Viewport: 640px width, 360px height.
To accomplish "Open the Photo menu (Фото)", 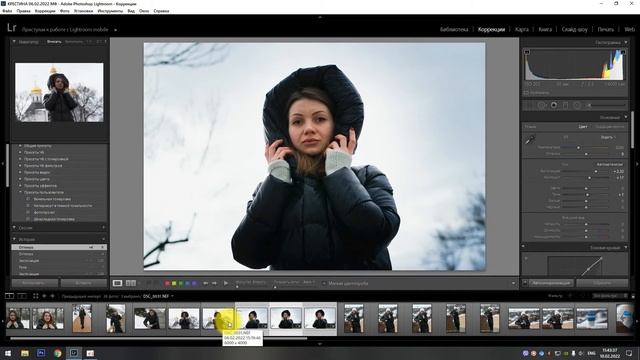I will point(64,11).
